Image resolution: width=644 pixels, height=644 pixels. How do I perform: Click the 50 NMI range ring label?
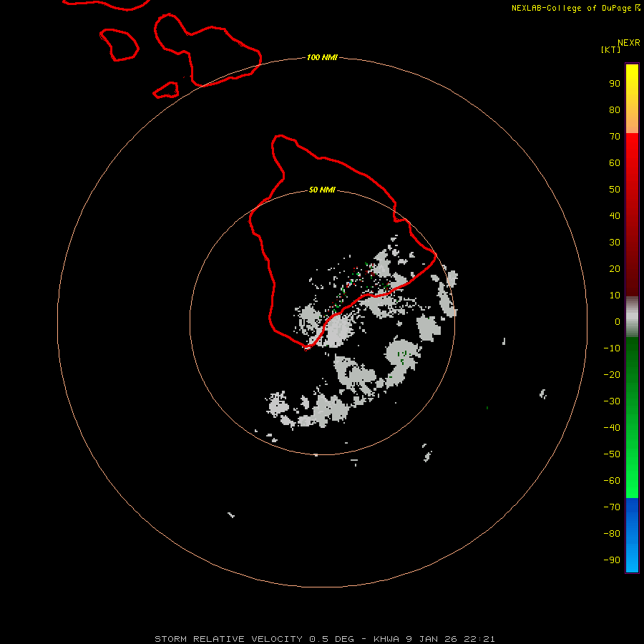[x=322, y=190]
